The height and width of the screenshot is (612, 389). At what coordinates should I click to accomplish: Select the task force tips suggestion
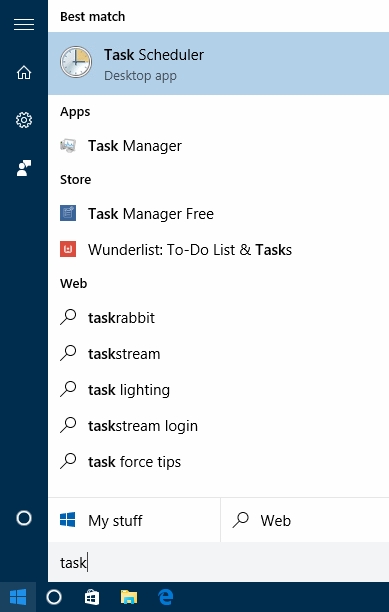tap(218, 462)
